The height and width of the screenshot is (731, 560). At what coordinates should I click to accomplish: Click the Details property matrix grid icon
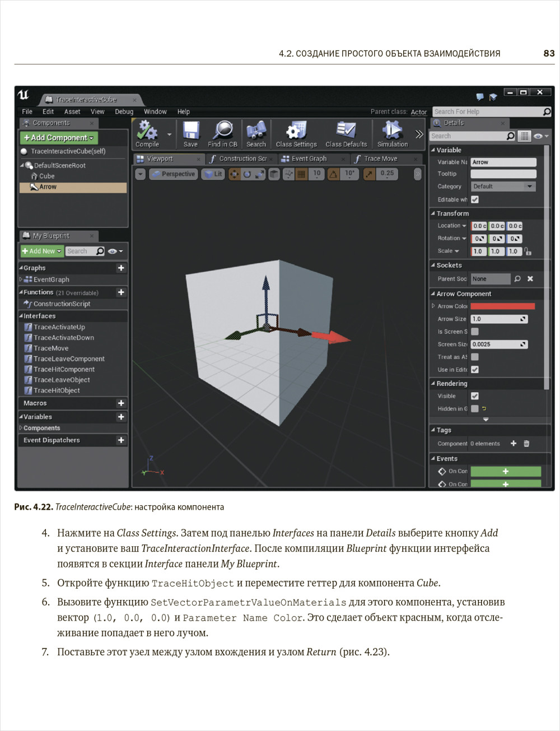(524, 136)
